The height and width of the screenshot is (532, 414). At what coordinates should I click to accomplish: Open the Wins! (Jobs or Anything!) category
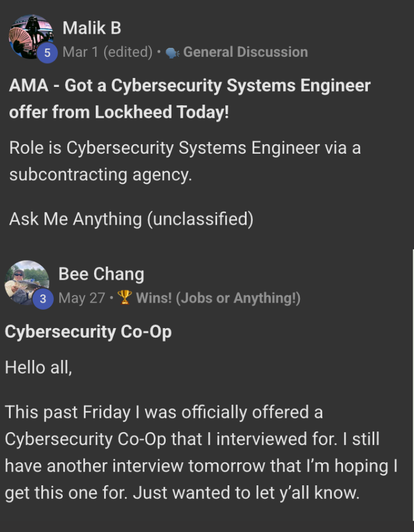coord(218,299)
